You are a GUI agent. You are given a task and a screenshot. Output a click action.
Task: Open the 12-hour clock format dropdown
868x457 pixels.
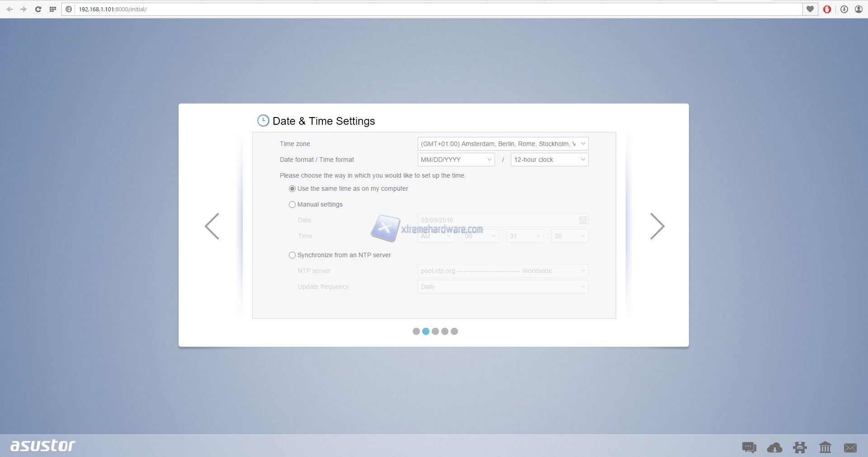pyautogui.click(x=549, y=160)
